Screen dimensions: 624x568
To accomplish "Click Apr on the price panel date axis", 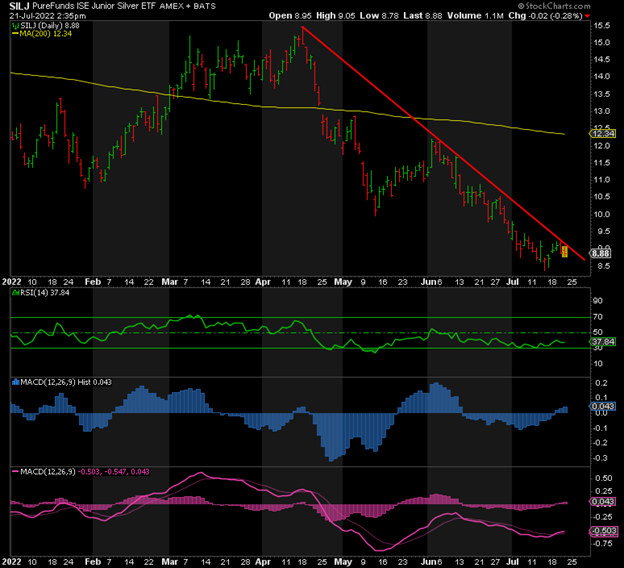I will (x=263, y=282).
